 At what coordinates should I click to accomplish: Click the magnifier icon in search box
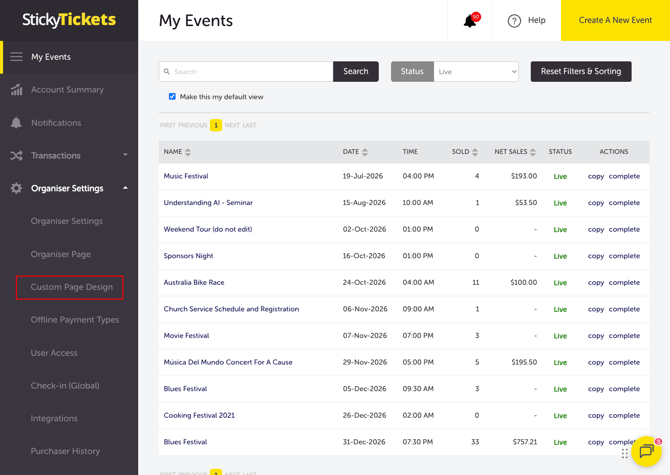[x=167, y=71]
